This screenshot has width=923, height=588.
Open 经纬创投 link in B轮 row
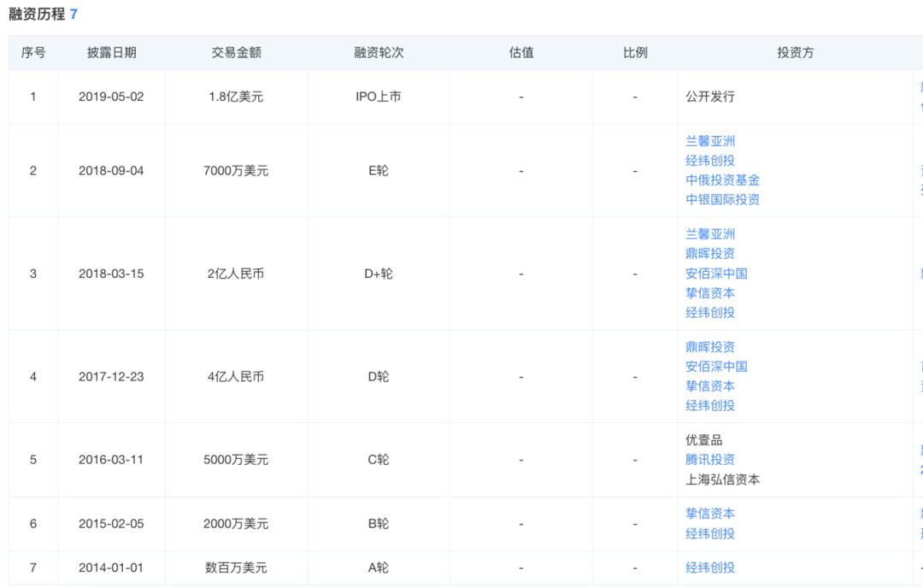(x=710, y=534)
